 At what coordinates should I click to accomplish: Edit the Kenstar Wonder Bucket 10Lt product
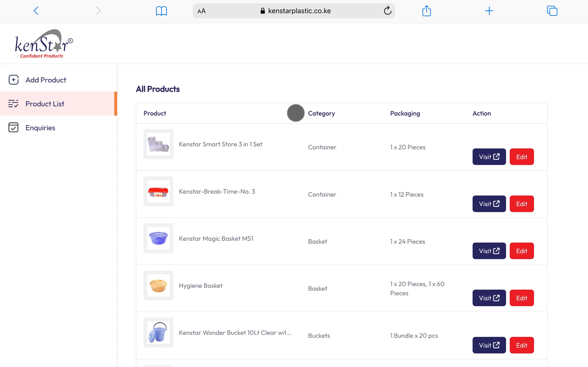coord(522,345)
